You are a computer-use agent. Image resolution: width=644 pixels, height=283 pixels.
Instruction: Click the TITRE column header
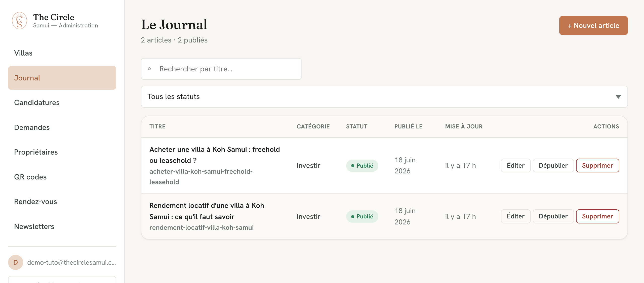[157, 127]
